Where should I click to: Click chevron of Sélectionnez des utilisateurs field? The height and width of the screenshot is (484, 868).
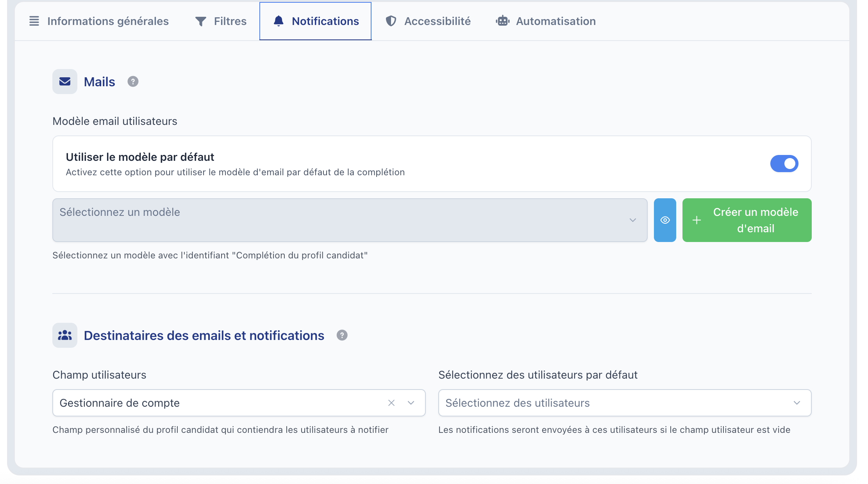pyautogui.click(x=797, y=403)
